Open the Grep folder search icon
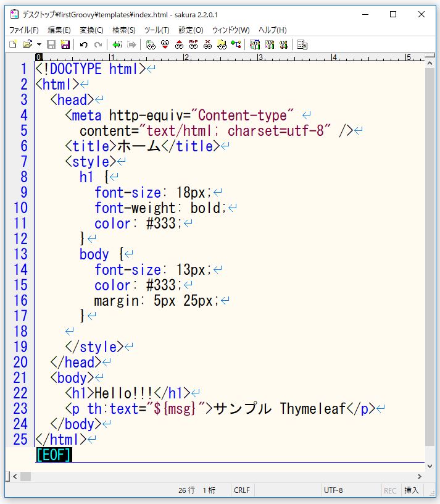The height and width of the screenshot is (504, 440). (x=222, y=44)
